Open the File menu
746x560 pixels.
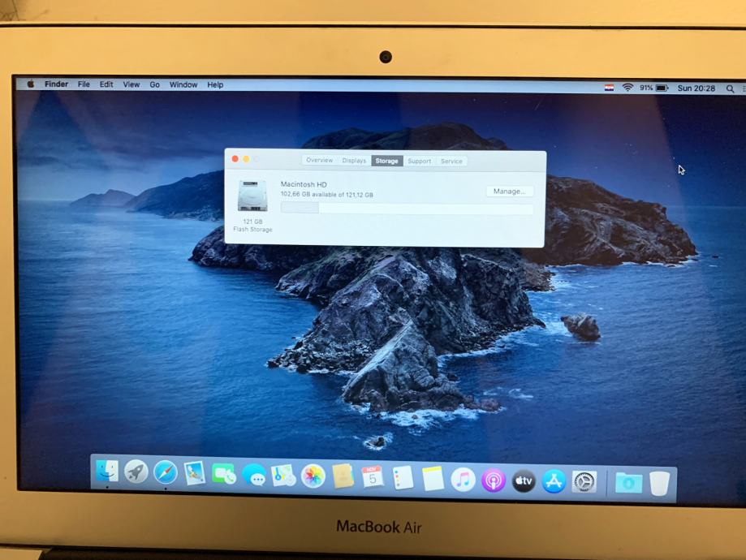pos(84,84)
